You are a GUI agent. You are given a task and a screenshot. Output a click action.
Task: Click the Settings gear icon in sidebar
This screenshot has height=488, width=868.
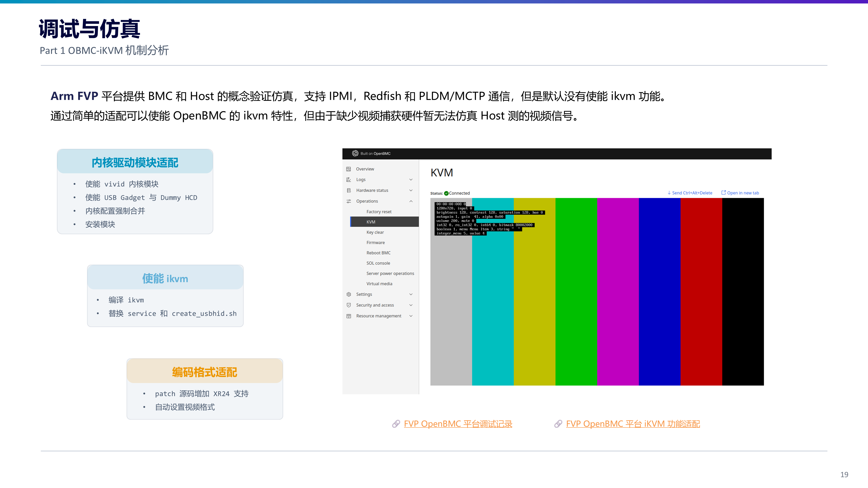coord(349,294)
